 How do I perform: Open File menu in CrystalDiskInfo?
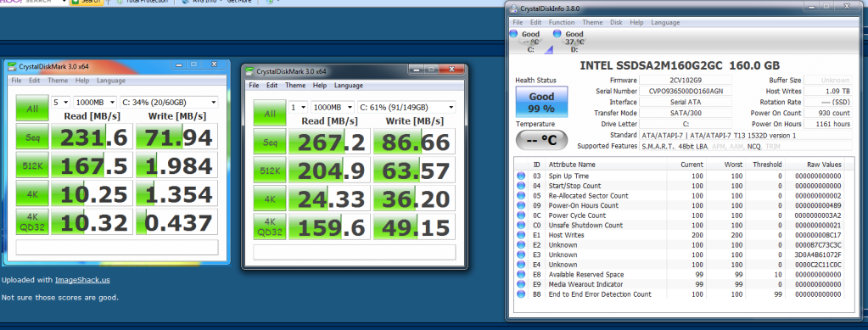coord(518,23)
